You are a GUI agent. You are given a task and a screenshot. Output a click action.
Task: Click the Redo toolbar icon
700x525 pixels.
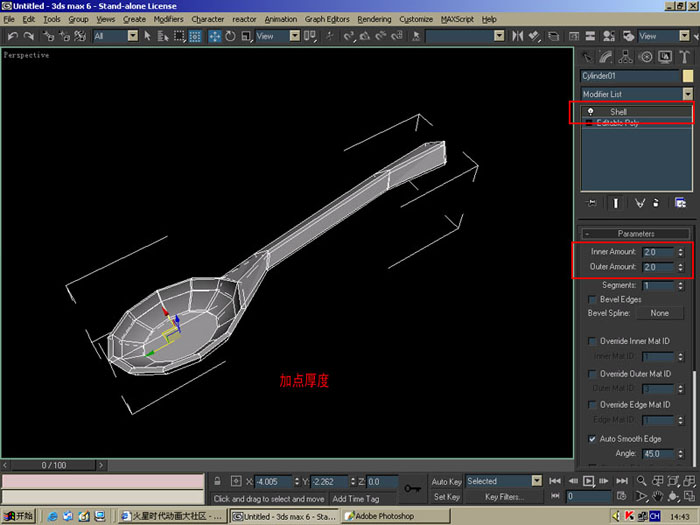point(29,36)
